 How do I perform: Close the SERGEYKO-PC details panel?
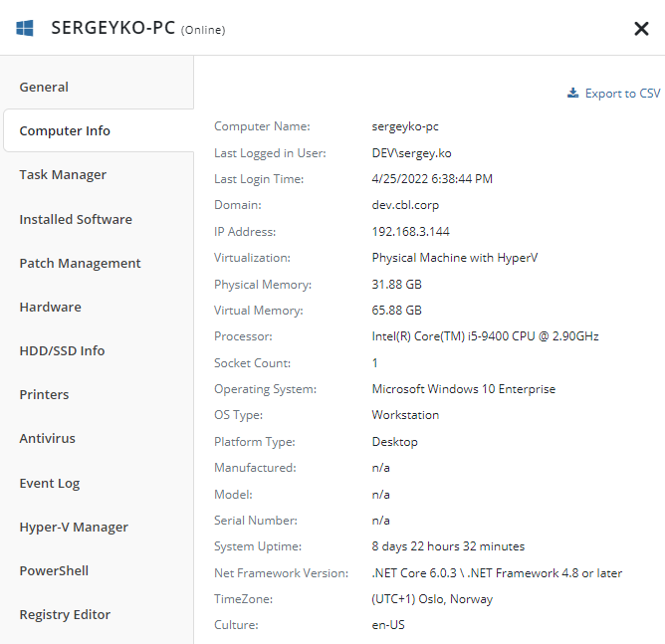coord(641,29)
